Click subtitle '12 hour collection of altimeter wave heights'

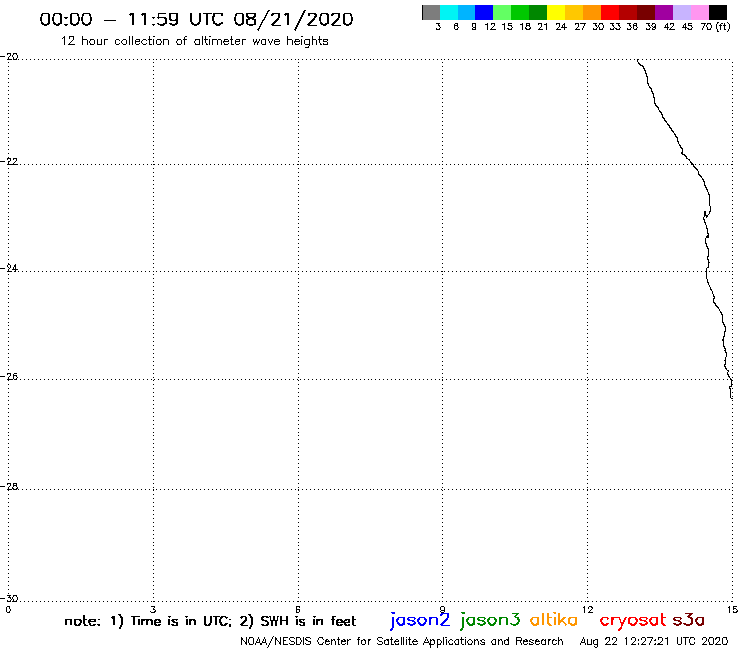coord(194,41)
